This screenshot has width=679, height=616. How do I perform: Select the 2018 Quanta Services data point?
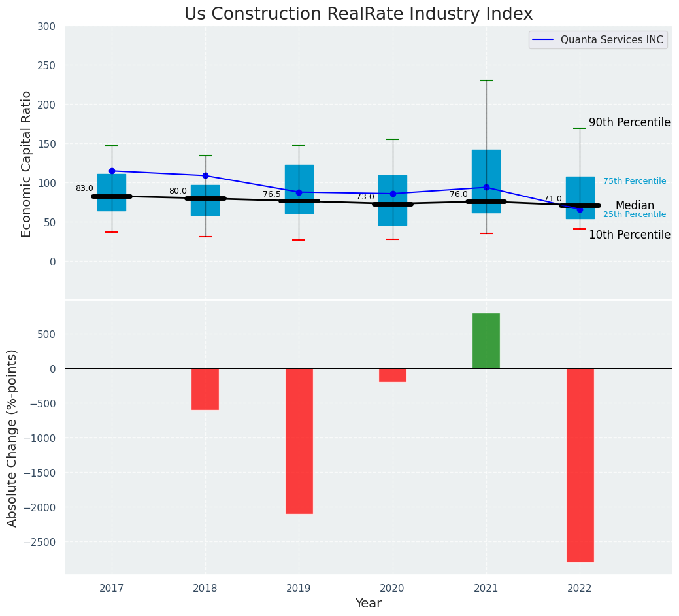(x=206, y=175)
